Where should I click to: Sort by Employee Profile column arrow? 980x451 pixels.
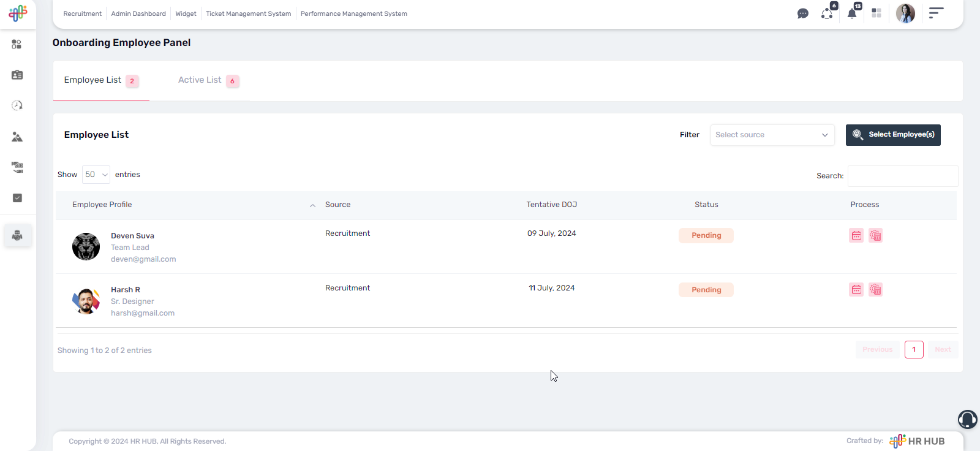point(312,205)
